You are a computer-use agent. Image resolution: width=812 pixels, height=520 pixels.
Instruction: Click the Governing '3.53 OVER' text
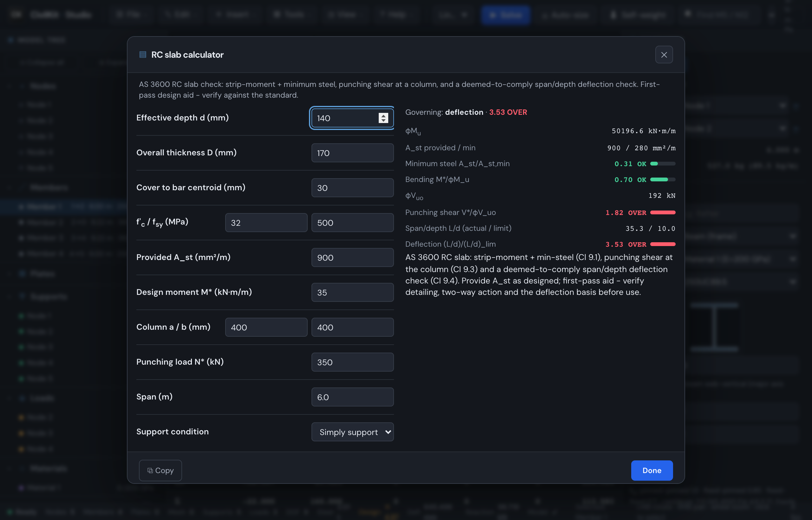508,112
